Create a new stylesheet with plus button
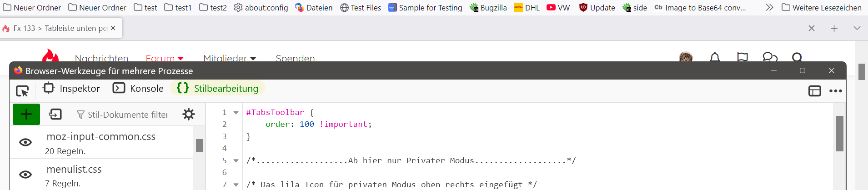 tap(26, 114)
